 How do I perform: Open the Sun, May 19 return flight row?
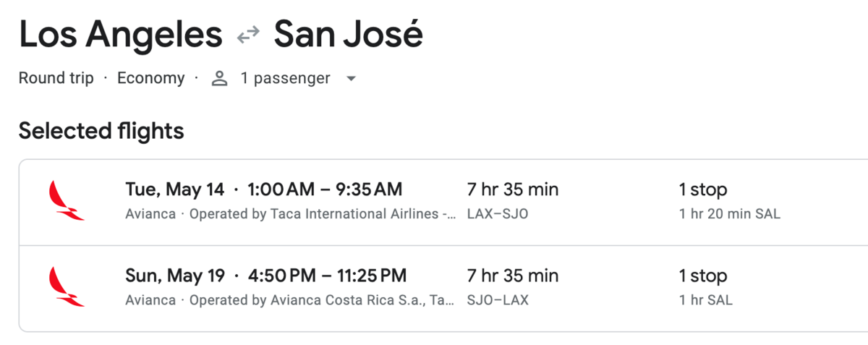pyautogui.click(x=443, y=288)
